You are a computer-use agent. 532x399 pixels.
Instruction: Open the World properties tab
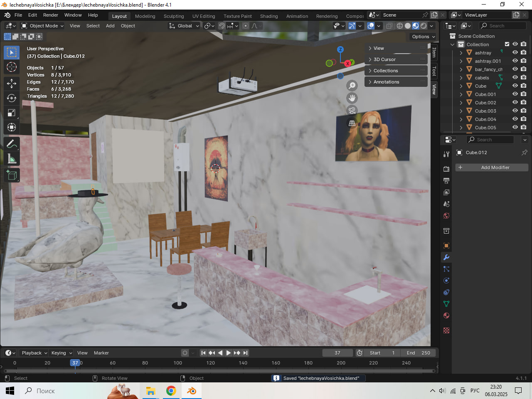coord(446,215)
